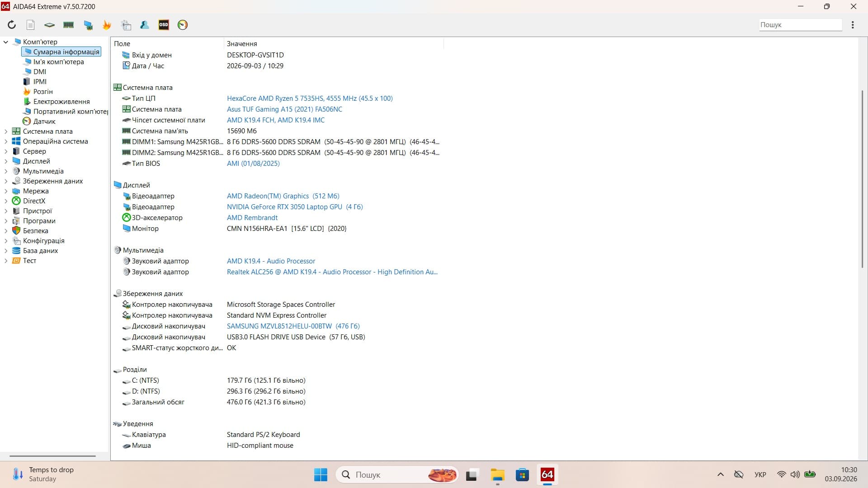Click the blue user silhouette toolbar icon

145,25
